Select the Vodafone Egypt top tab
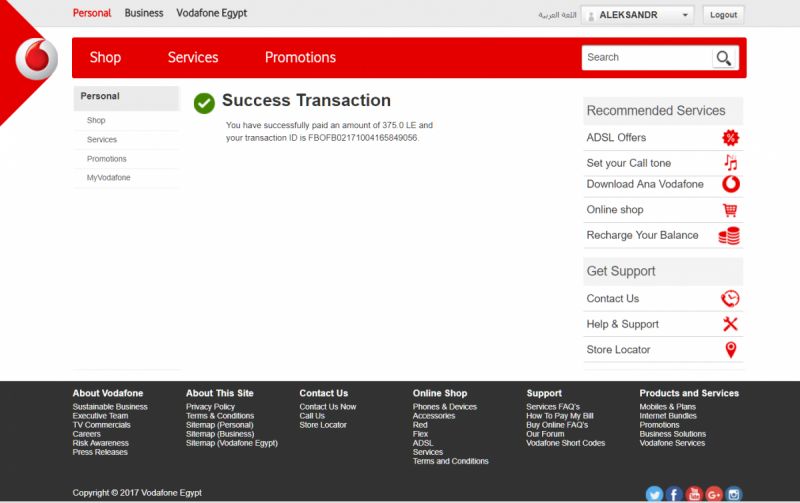Image resolution: width=800 pixels, height=503 pixels. pos(212,13)
